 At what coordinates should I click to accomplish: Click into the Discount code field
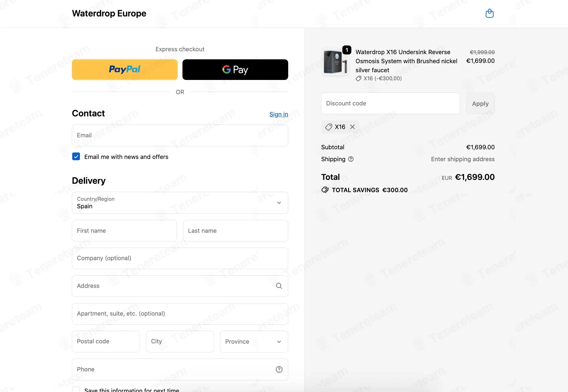point(390,103)
